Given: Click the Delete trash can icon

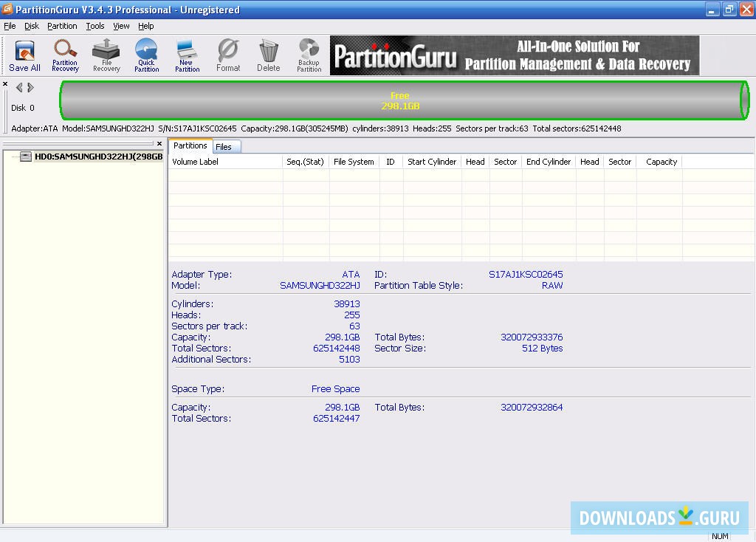Looking at the screenshot, I should pyautogui.click(x=269, y=56).
